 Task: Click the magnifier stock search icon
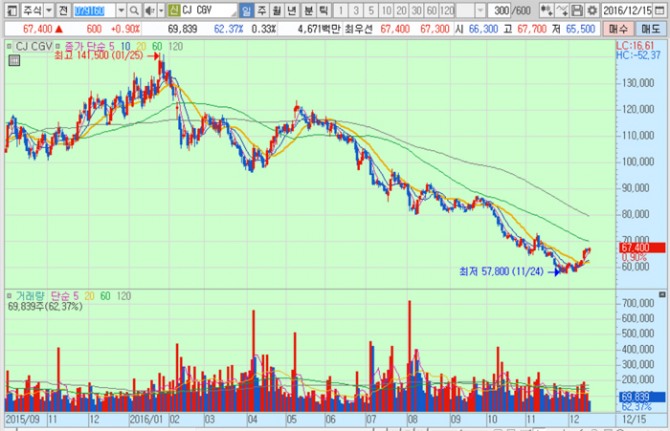click(133, 11)
